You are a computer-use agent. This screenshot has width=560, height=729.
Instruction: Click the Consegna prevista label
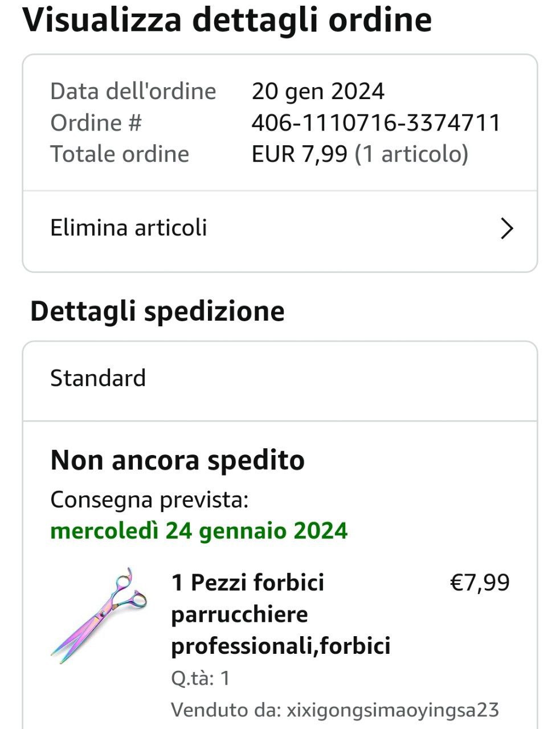[x=149, y=500]
